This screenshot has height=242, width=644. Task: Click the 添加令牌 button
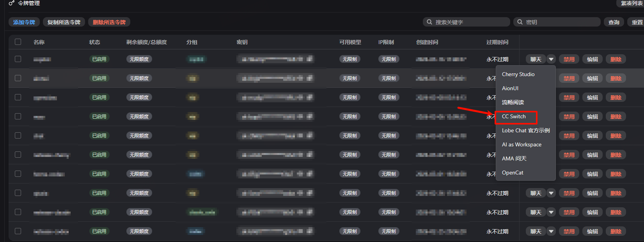point(24,22)
